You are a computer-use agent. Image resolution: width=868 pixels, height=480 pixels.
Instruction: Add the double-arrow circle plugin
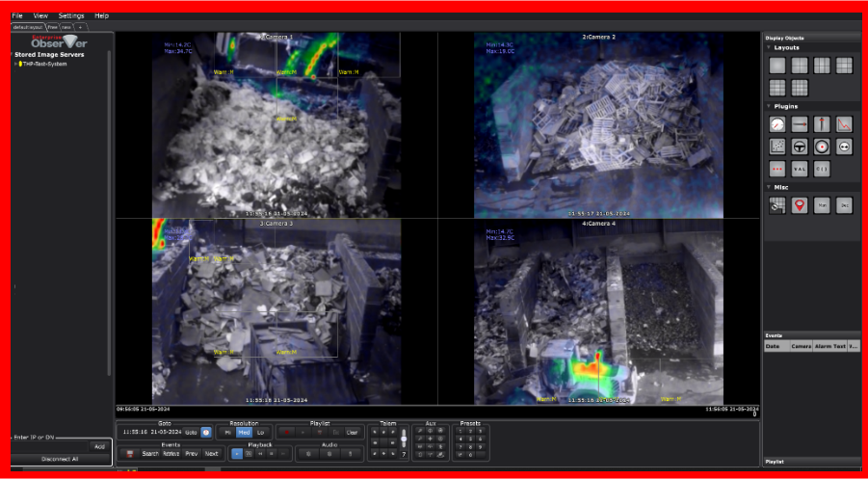coord(844,147)
